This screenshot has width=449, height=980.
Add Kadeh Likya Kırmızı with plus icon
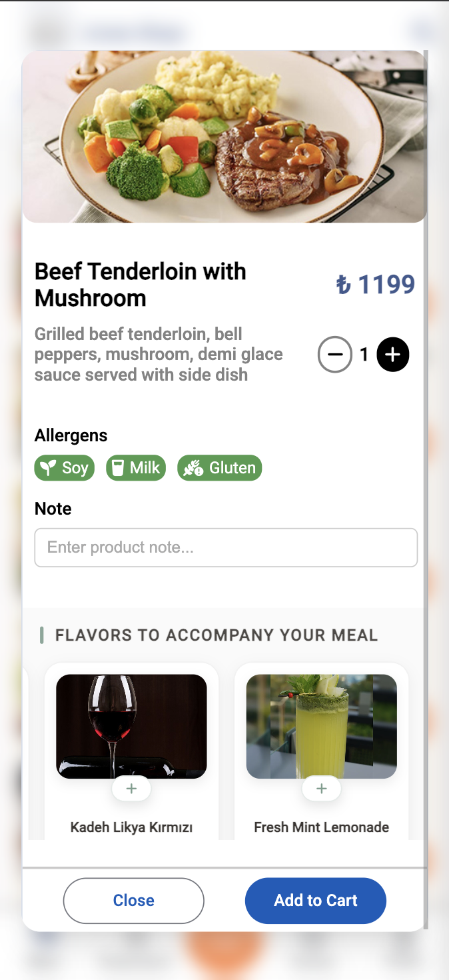click(x=131, y=789)
